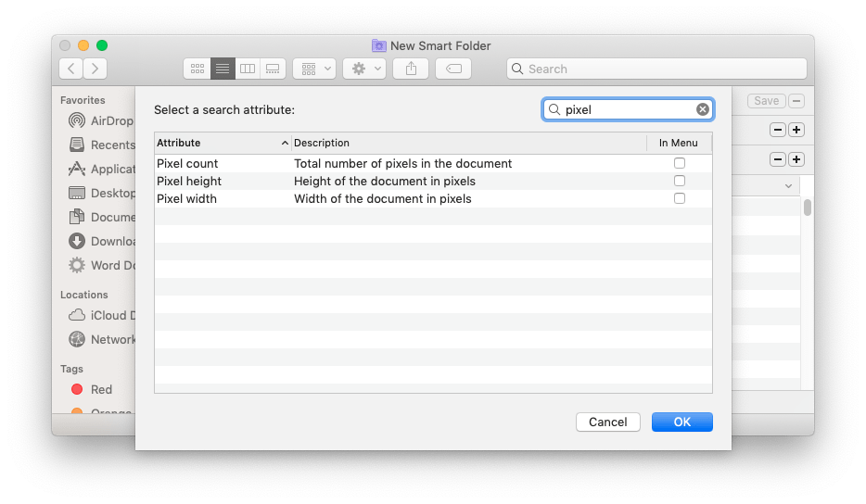Viewport: 866px width, 504px height.
Task: Click 'Width of the document in pixels'
Action: tap(383, 199)
